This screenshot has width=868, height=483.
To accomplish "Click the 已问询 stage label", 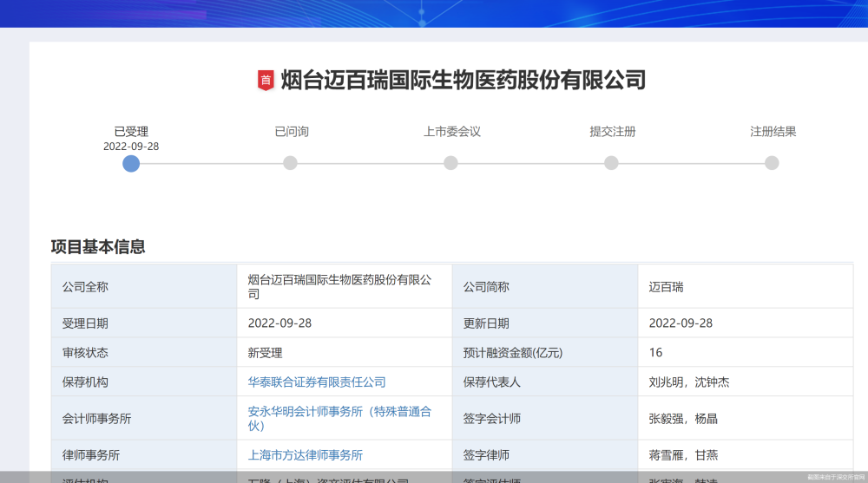I will [292, 132].
